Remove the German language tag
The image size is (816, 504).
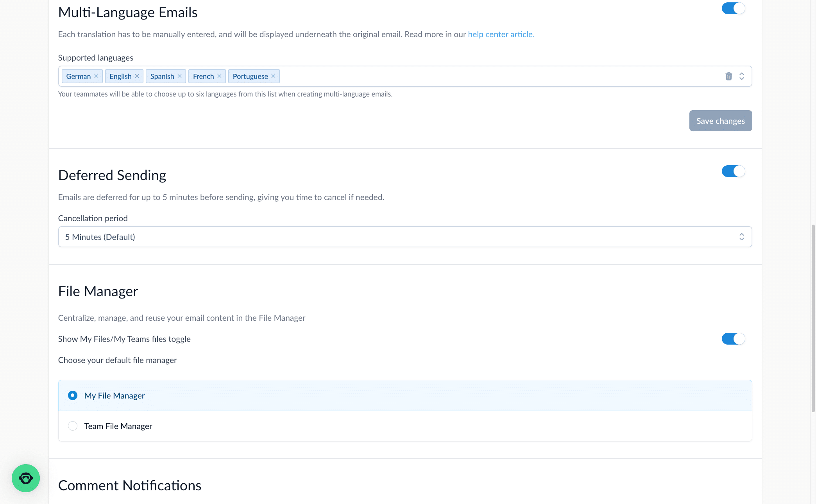tap(97, 76)
